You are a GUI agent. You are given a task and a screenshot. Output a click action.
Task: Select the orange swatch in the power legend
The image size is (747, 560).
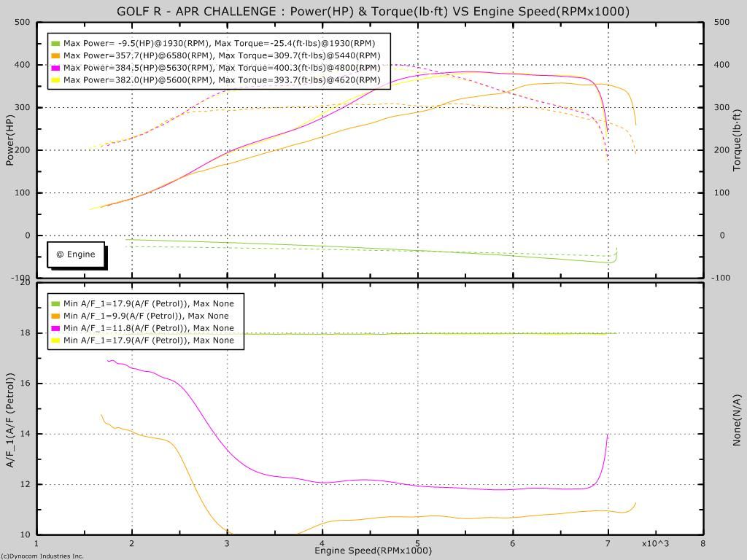(x=55, y=55)
